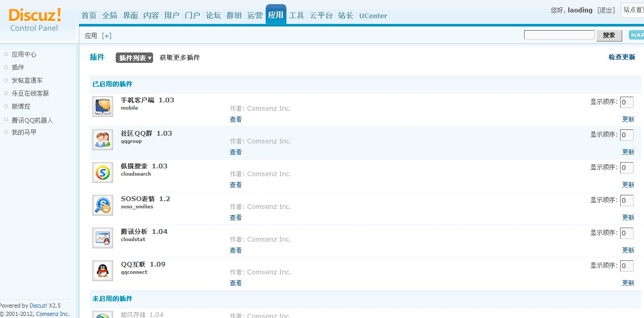Screen dimensions: 644x318
Task: Click the 搜索 search button
Action: [x=609, y=35]
